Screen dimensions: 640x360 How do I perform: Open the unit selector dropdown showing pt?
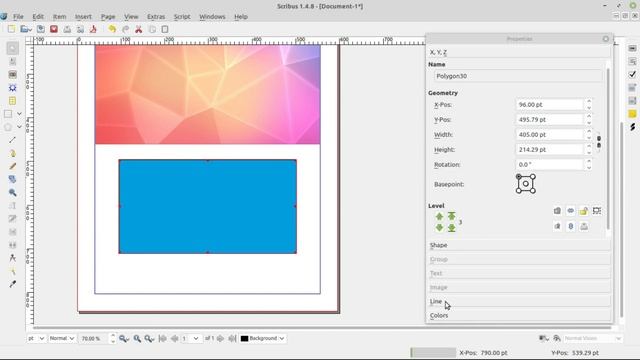click(36, 338)
